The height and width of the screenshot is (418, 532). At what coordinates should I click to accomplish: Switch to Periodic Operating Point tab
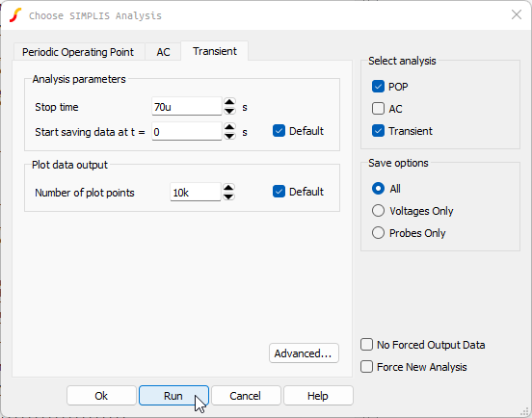click(x=78, y=52)
